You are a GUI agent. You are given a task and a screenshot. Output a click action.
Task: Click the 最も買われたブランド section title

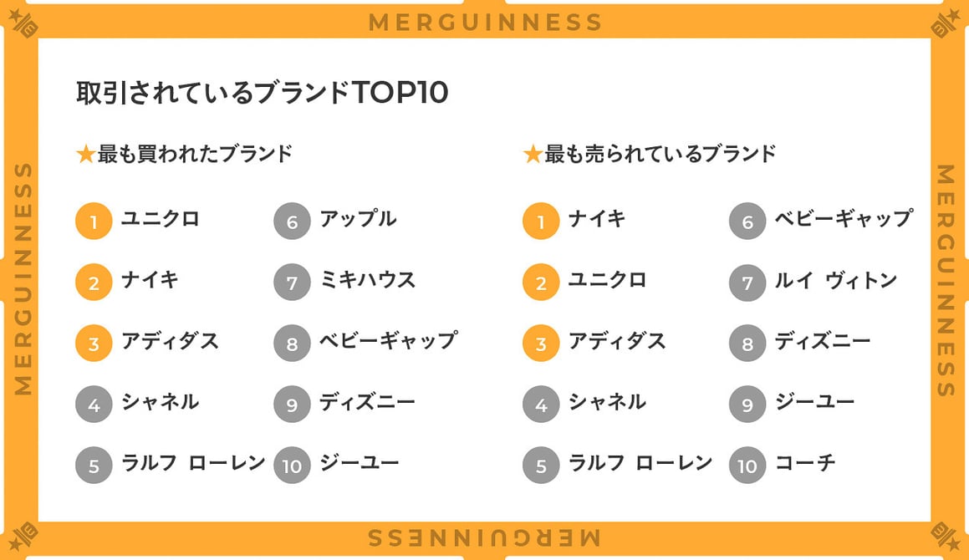[x=195, y=153]
